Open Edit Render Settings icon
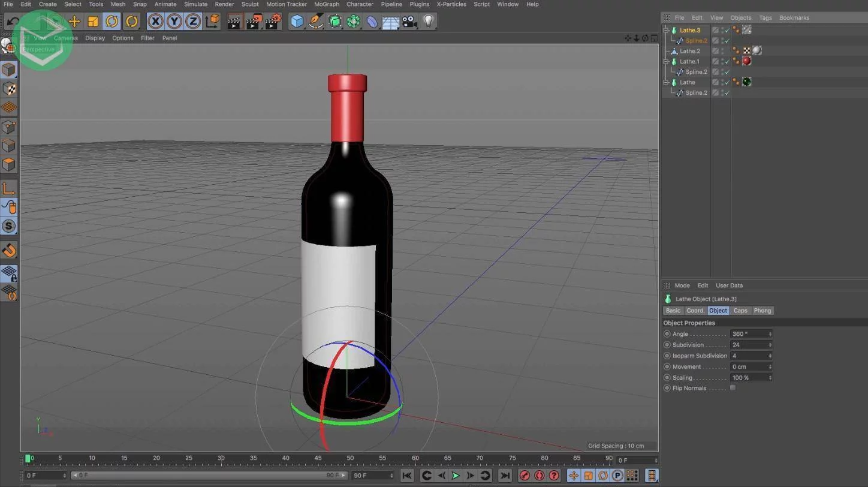The height and width of the screenshot is (487, 868). point(273,22)
